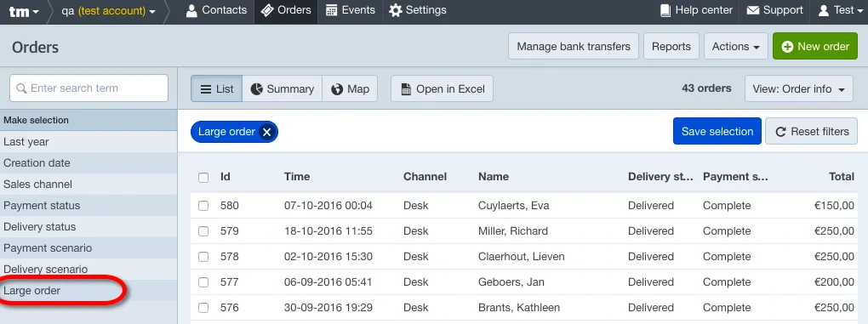This screenshot has height=324, width=868.
Task: Sort by the Total column header
Action: (842, 177)
